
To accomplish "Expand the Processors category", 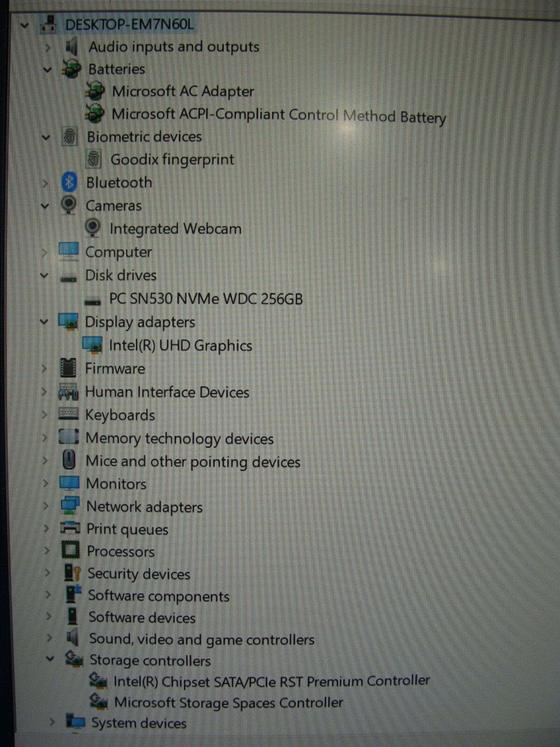I will 47,550.
